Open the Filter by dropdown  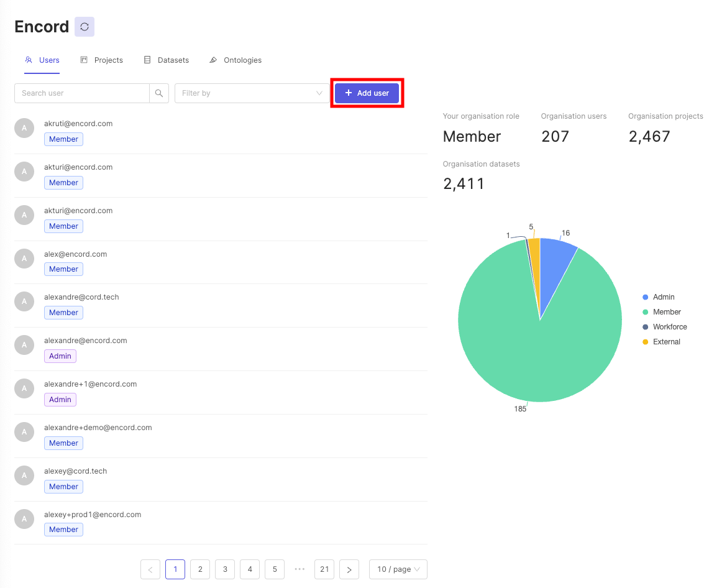[x=252, y=93]
